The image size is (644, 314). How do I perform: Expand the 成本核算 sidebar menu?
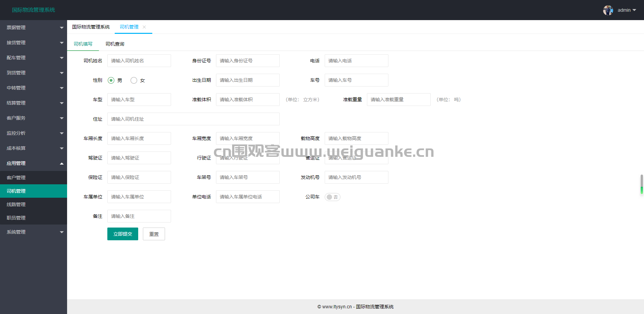point(34,148)
